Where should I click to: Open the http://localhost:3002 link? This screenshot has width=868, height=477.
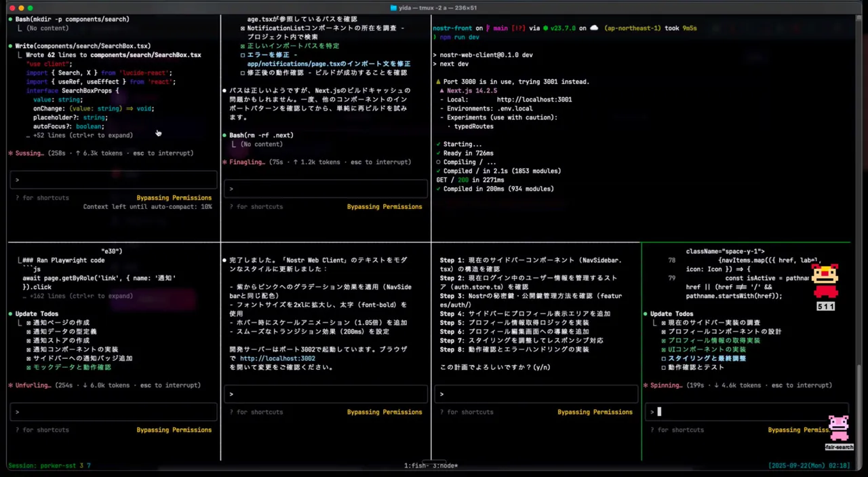pos(277,358)
